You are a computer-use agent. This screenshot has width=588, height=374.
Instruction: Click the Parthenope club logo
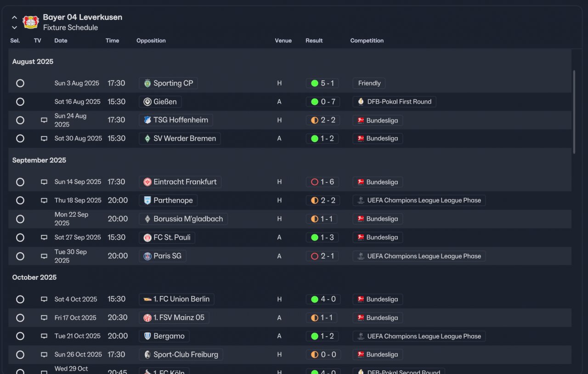click(147, 200)
